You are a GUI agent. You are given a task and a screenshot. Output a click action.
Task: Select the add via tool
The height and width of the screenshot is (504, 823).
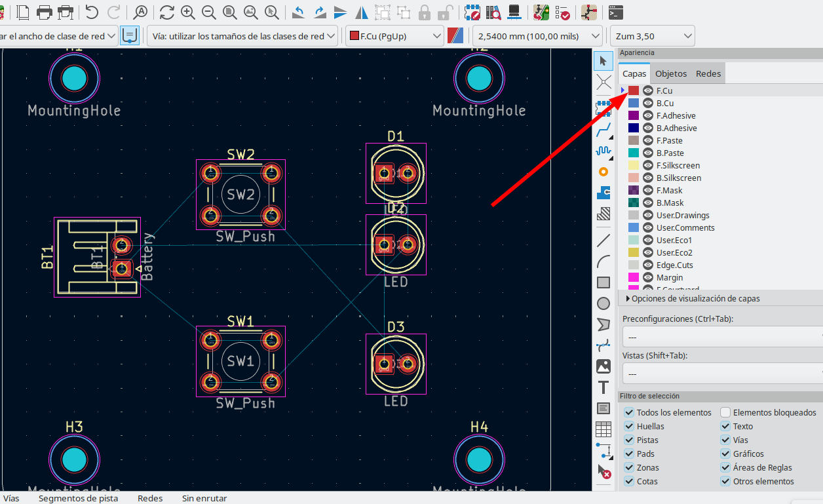[603, 172]
